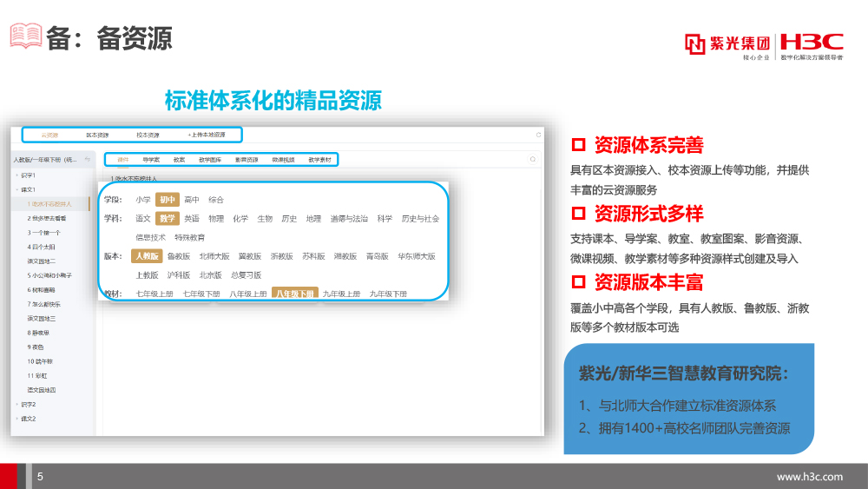This screenshot has width=868, height=489.
Task: Click the H3C logo
Action: [812, 42]
